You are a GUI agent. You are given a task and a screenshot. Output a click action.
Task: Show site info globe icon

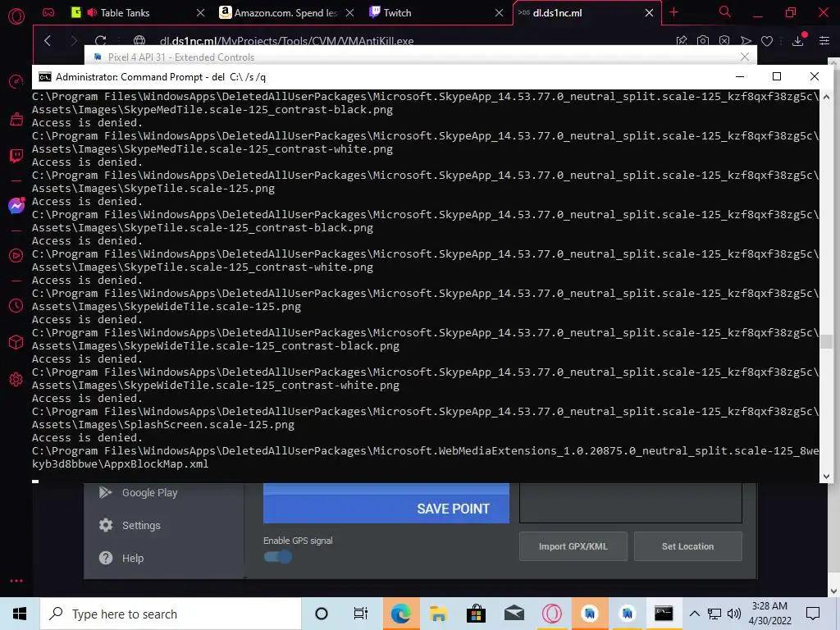coord(139,41)
